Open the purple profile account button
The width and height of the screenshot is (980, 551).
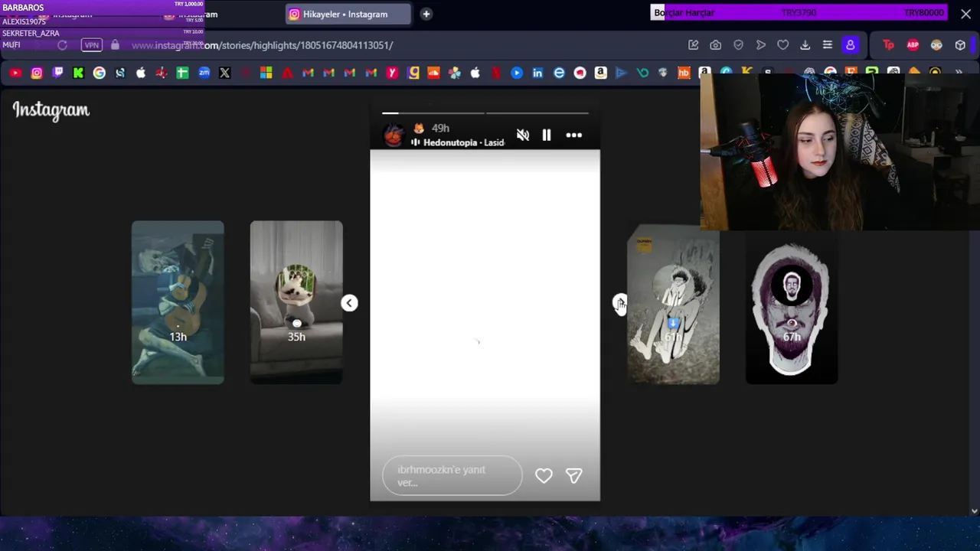point(850,45)
